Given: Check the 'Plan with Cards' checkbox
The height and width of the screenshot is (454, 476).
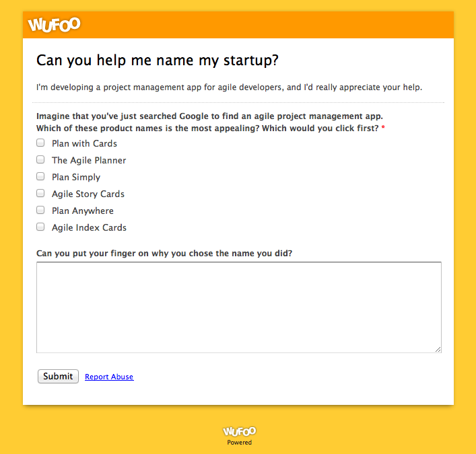Looking at the screenshot, I should coord(40,143).
